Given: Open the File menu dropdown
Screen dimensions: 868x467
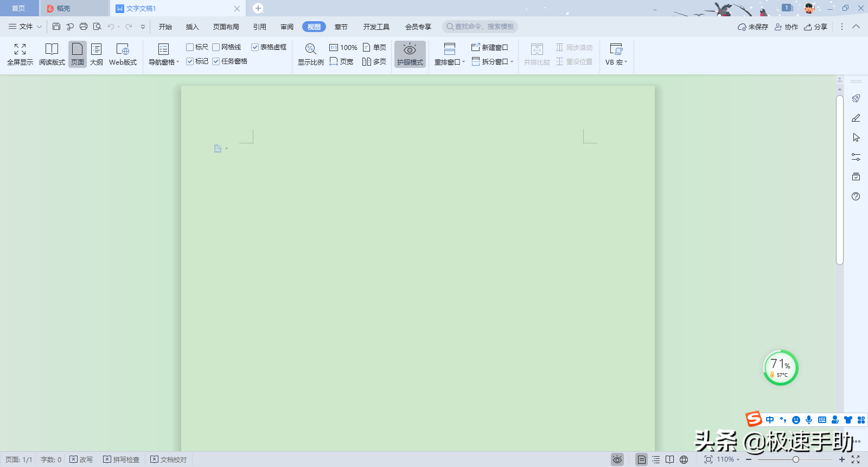Looking at the screenshot, I should (25, 27).
